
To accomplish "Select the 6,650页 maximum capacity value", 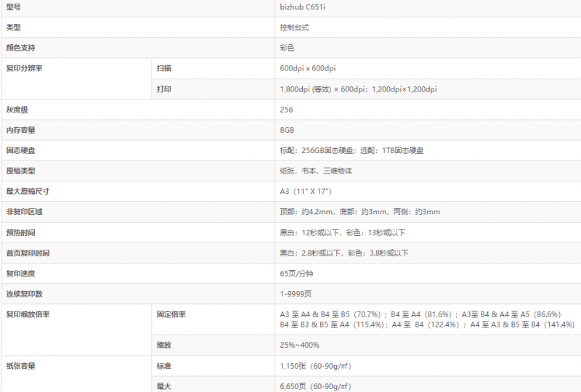I will click(x=315, y=386).
